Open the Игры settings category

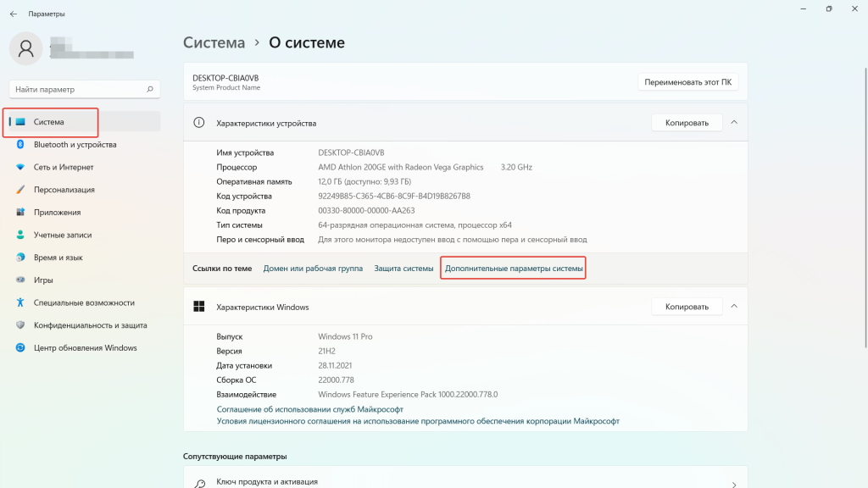click(84, 280)
